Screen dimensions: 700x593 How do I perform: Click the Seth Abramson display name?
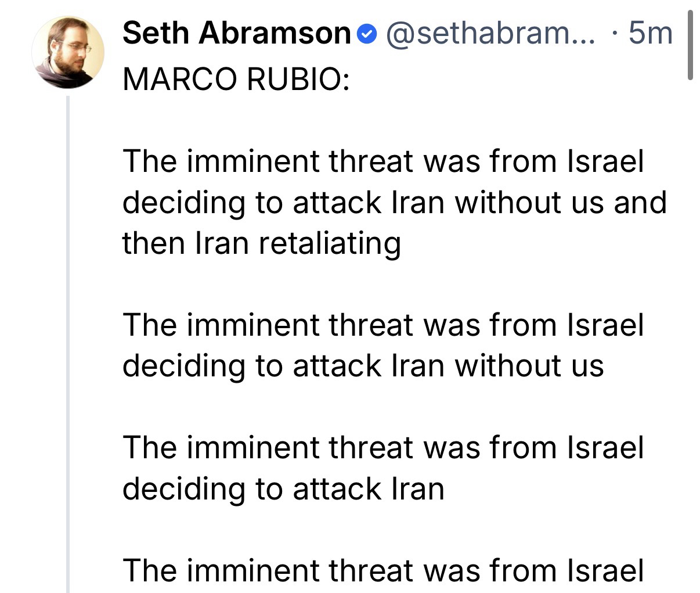(237, 33)
